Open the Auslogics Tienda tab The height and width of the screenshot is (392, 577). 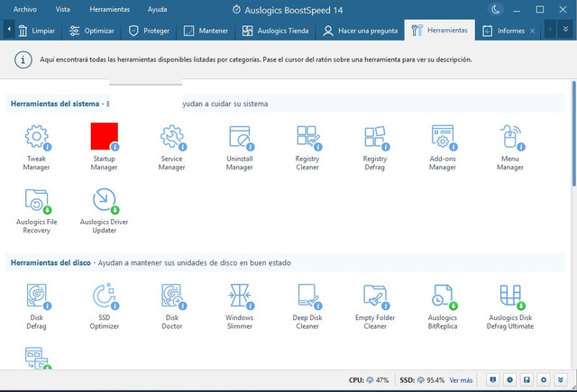tap(276, 31)
